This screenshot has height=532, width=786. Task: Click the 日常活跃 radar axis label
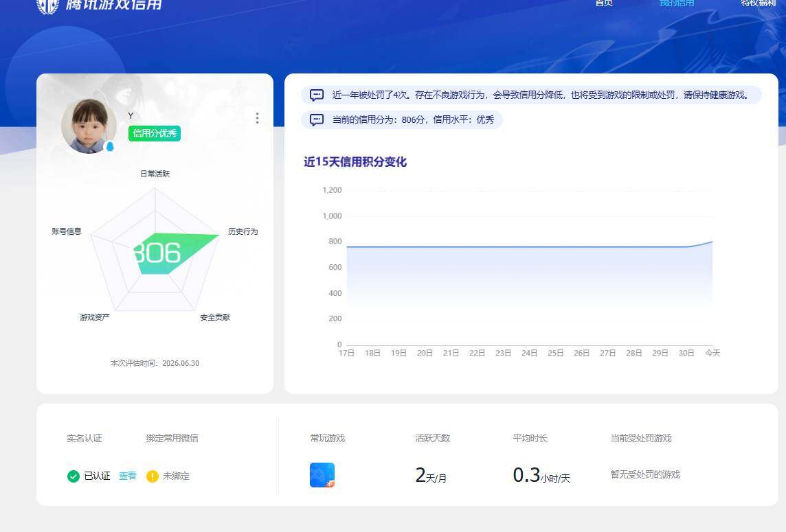(x=155, y=174)
